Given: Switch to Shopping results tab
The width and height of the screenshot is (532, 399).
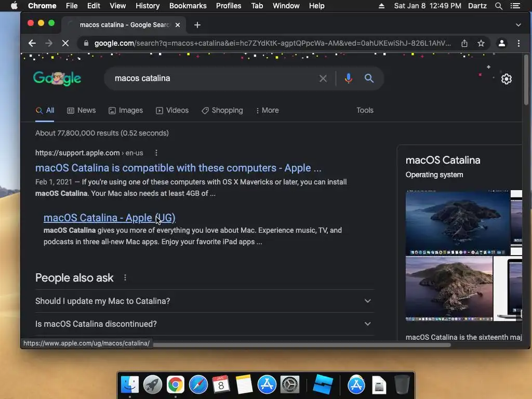Looking at the screenshot, I should (222, 110).
